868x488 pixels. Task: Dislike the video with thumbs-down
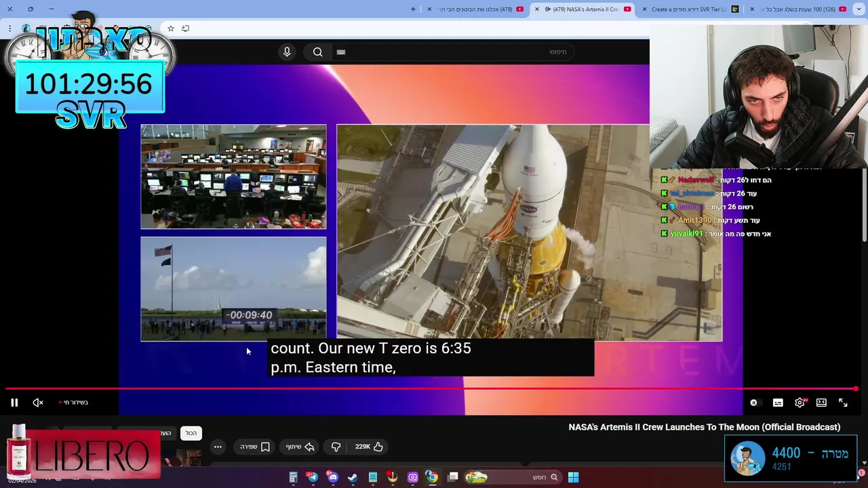[x=336, y=447]
